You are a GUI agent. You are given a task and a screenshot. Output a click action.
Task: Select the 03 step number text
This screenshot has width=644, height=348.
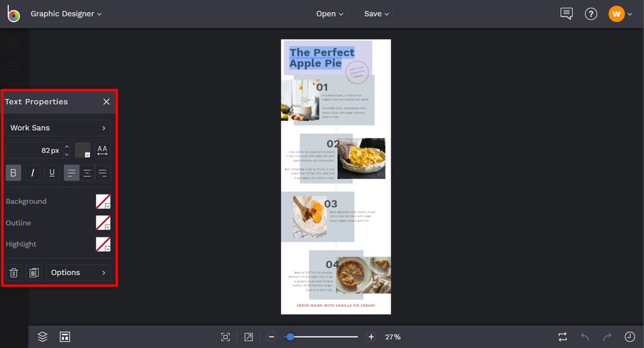click(331, 204)
